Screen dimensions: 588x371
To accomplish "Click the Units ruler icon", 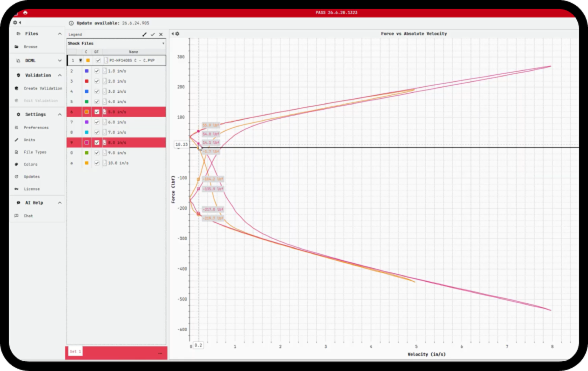I will (x=16, y=140).
